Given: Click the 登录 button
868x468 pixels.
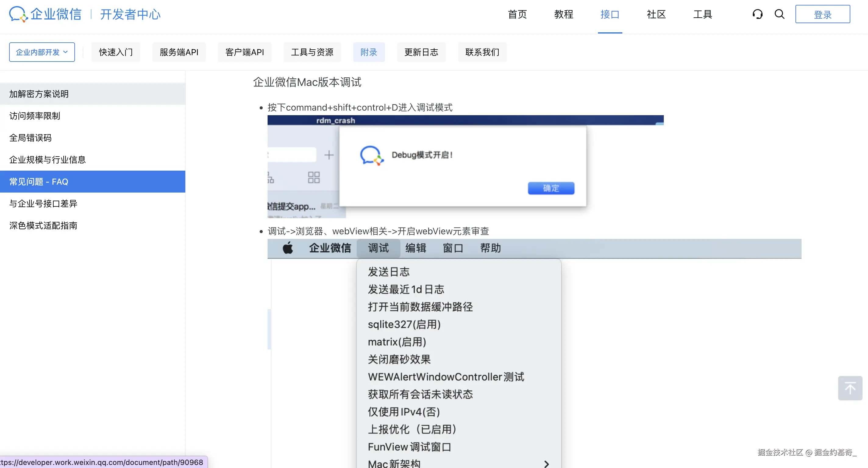Looking at the screenshot, I should tap(823, 15).
